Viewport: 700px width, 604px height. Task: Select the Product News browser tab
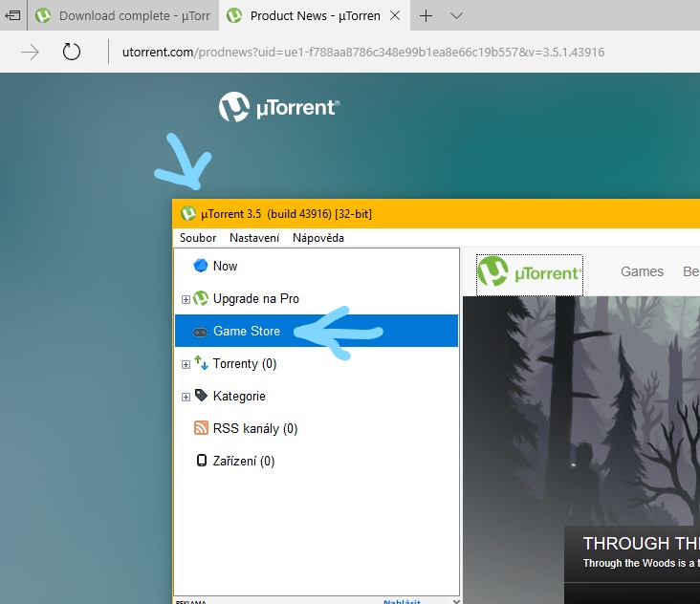coord(315,15)
